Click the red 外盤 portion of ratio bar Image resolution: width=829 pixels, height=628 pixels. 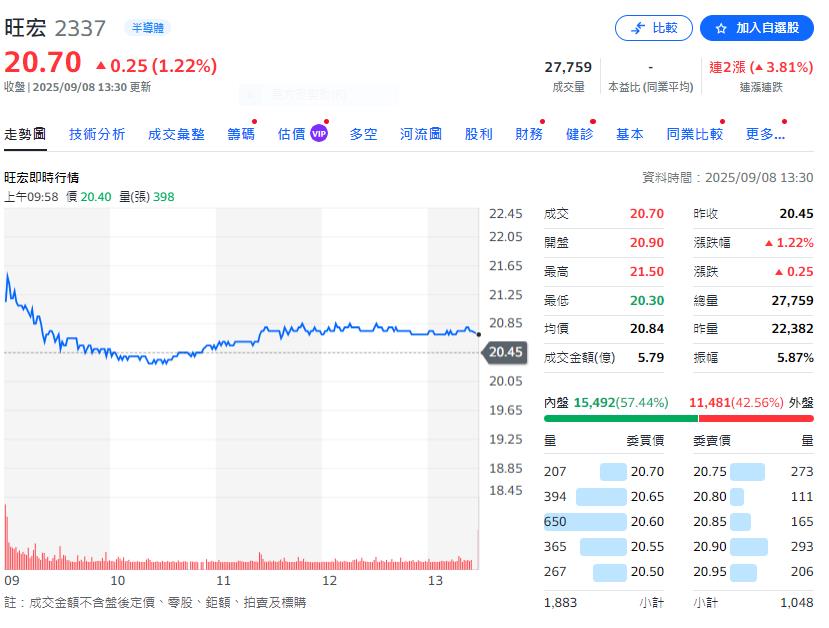756,419
